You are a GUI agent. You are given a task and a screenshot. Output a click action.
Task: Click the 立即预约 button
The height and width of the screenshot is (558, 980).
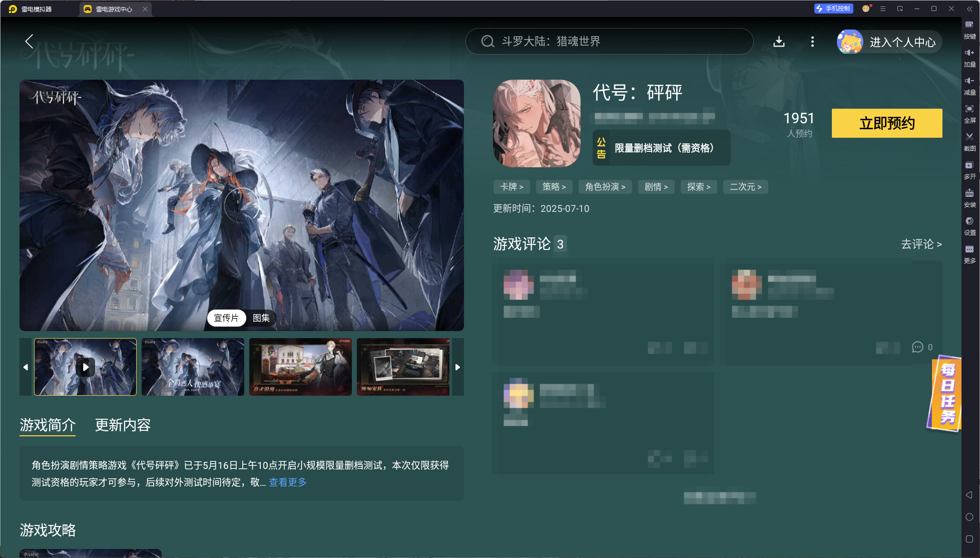pos(886,123)
